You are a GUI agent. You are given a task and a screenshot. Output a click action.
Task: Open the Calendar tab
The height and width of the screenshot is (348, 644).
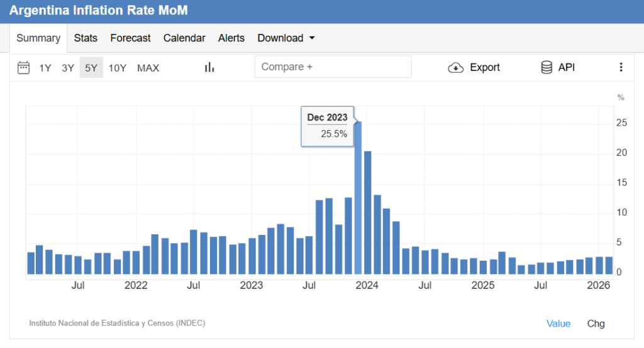coord(184,38)
